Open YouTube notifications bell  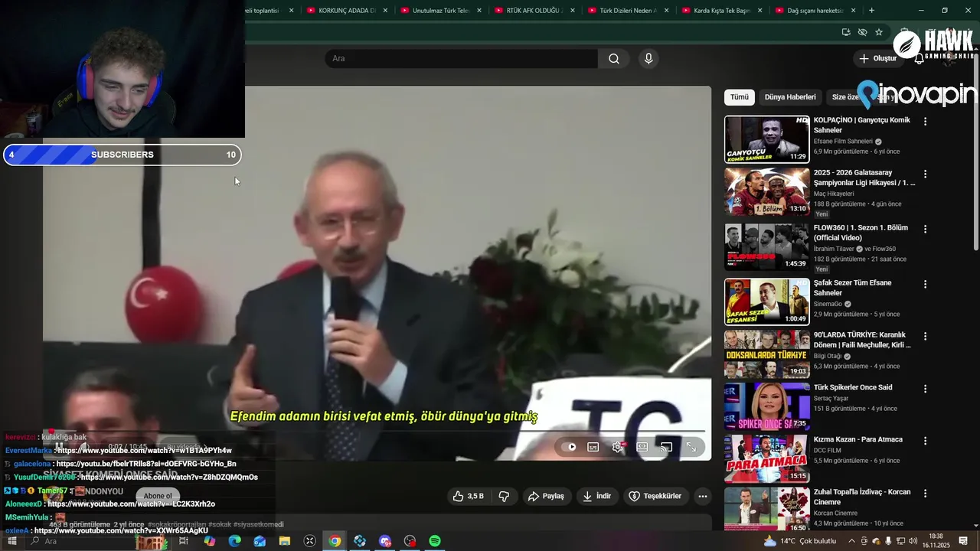919,59
